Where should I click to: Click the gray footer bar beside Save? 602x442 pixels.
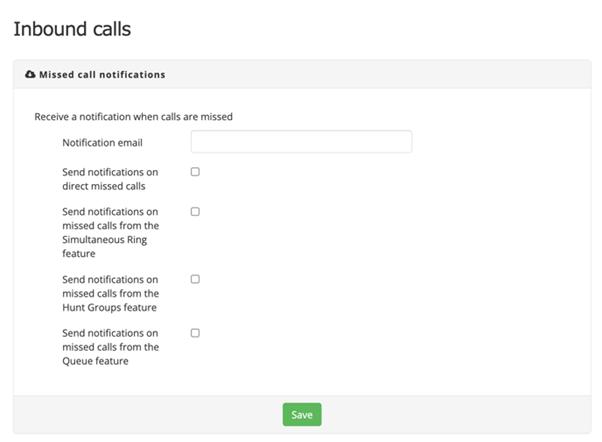tap(450, 414)
